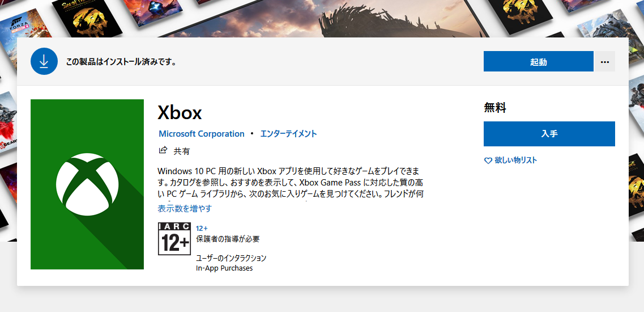Screen dimensions: 644x312
Task: Click the share arrow icon
Action: coord(163,150)
